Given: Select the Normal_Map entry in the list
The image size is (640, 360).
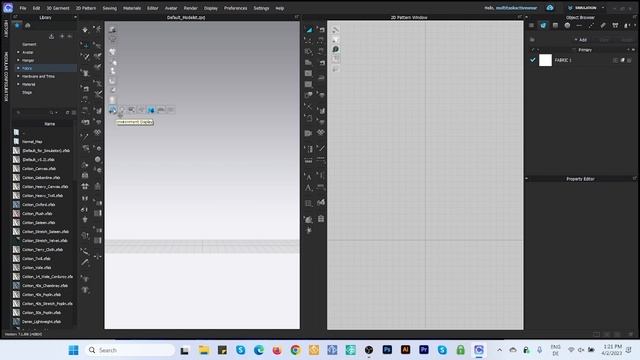Looking at the screenshot, I should click(x=32, y=142).
